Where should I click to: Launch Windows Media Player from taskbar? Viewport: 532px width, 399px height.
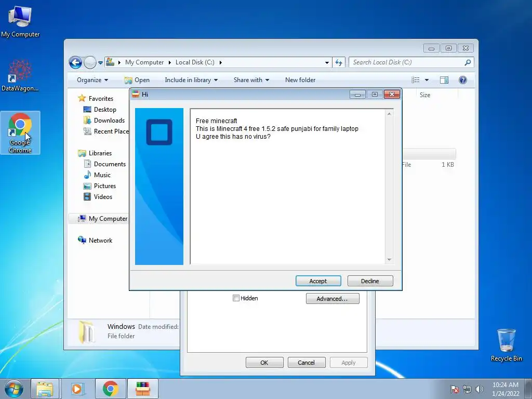coord(77,389)
